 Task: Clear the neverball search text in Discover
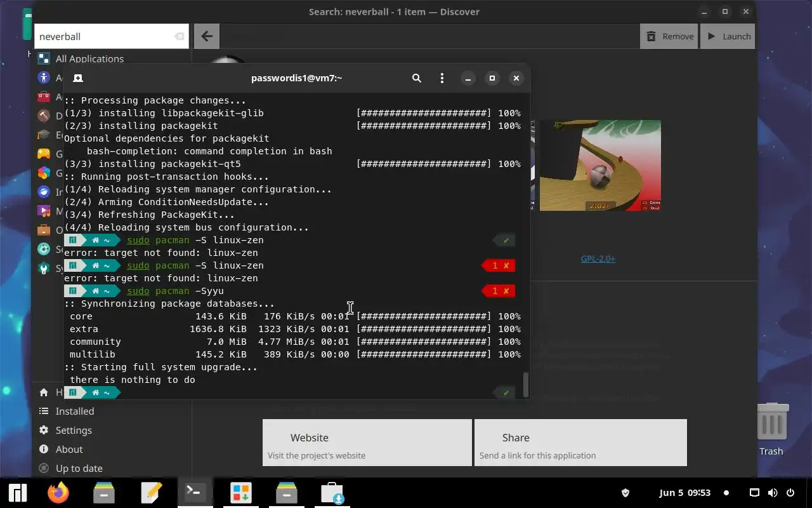(180, 37)
